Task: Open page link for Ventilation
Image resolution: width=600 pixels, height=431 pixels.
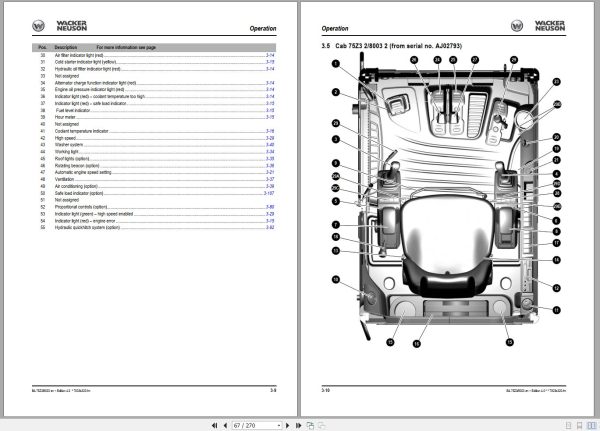Action: coord(270,179)
